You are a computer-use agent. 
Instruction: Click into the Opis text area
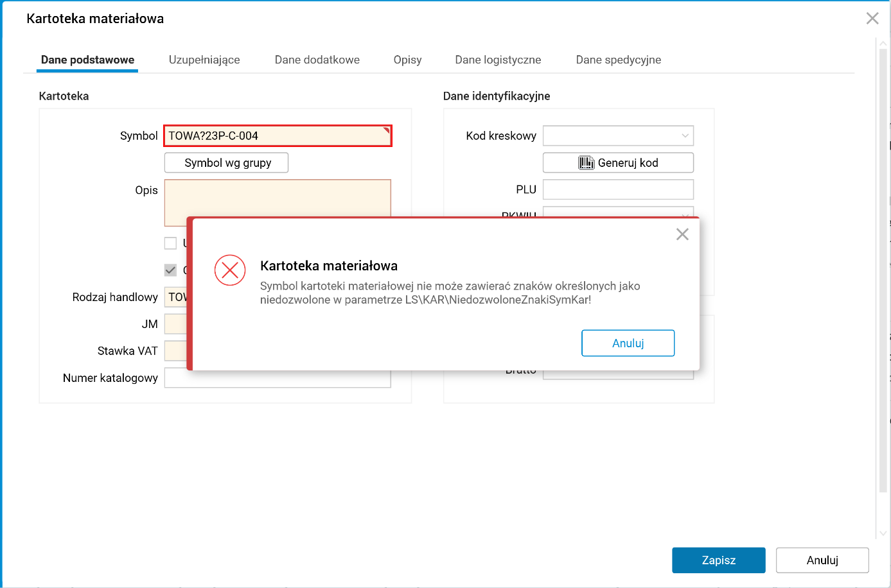[278, 198]
